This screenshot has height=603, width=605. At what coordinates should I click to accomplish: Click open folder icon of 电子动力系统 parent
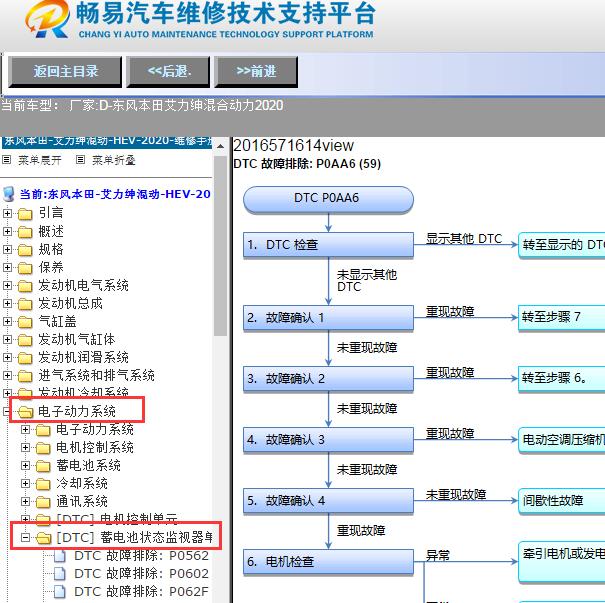pyautogui.click(x=25, y=412)
